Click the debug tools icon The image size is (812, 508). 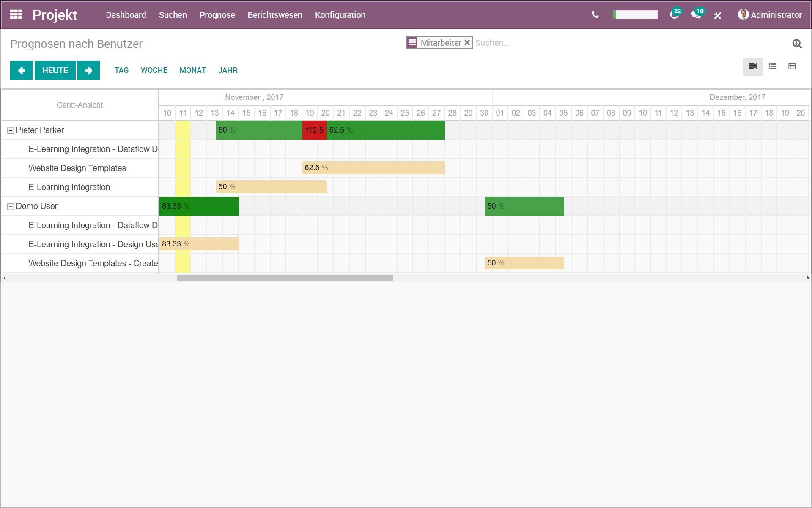717,16
